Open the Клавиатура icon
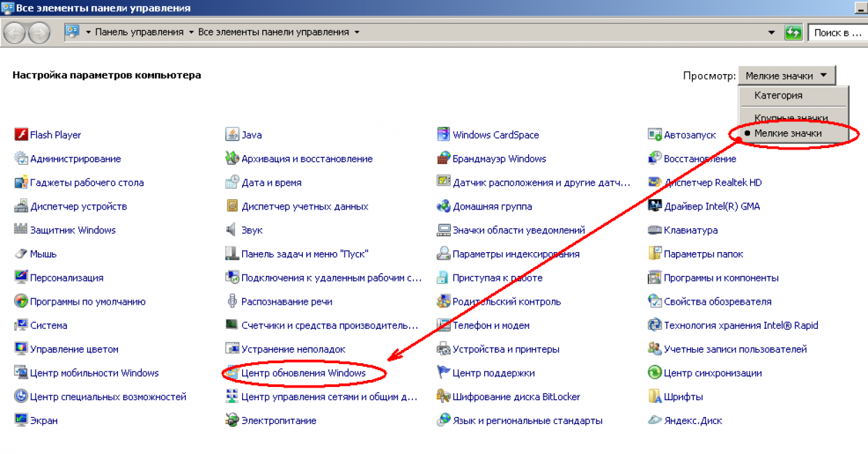868x454 pixels. click(x=654, y=230)
